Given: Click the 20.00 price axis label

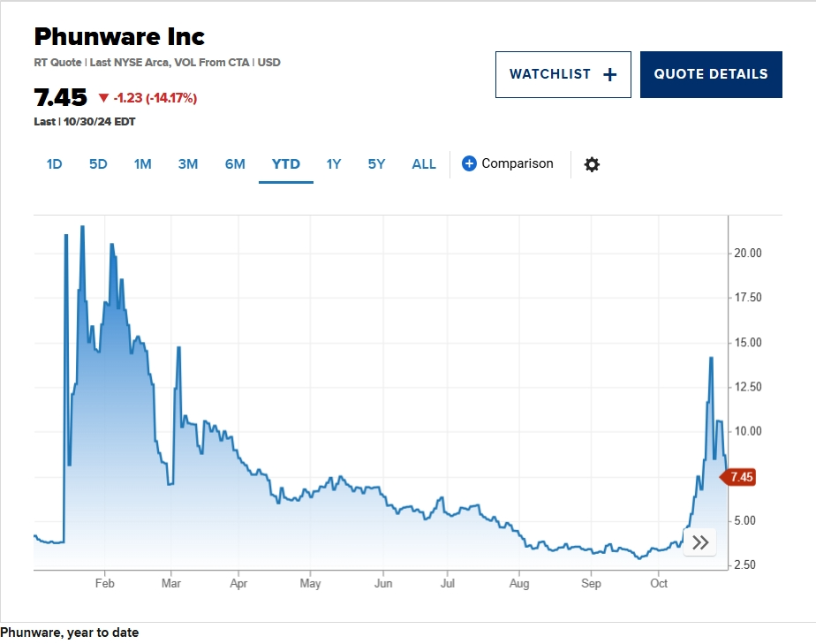Looking at the screenshot, I should pyautogui.click(x=748, y=253).
